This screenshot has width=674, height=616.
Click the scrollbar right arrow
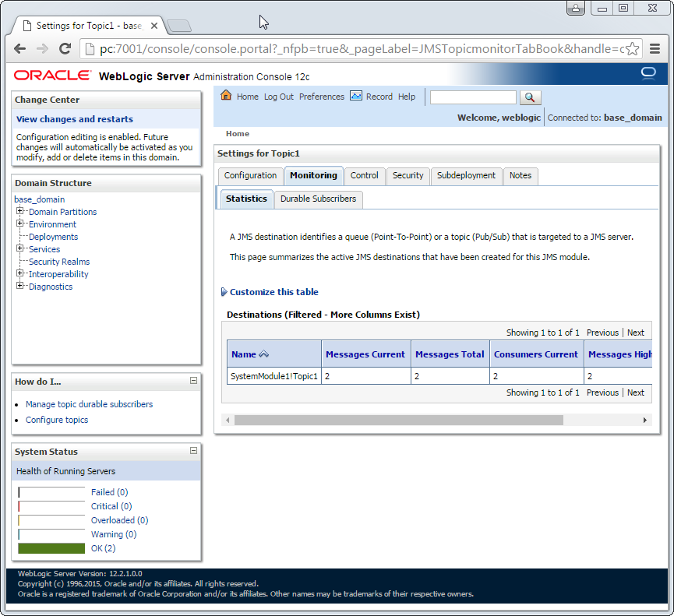click(644, 420)
